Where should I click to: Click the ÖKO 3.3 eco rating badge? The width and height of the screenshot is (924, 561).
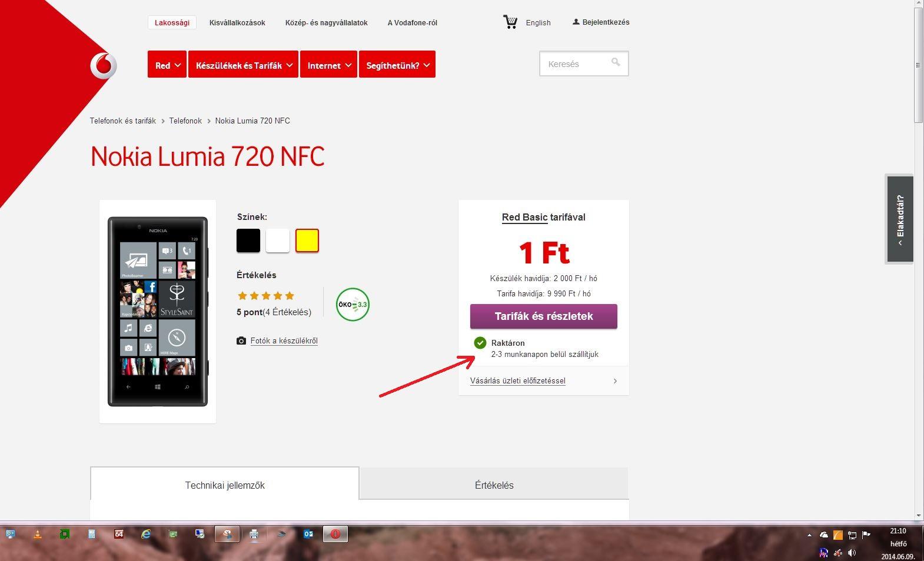click(353, 305)
